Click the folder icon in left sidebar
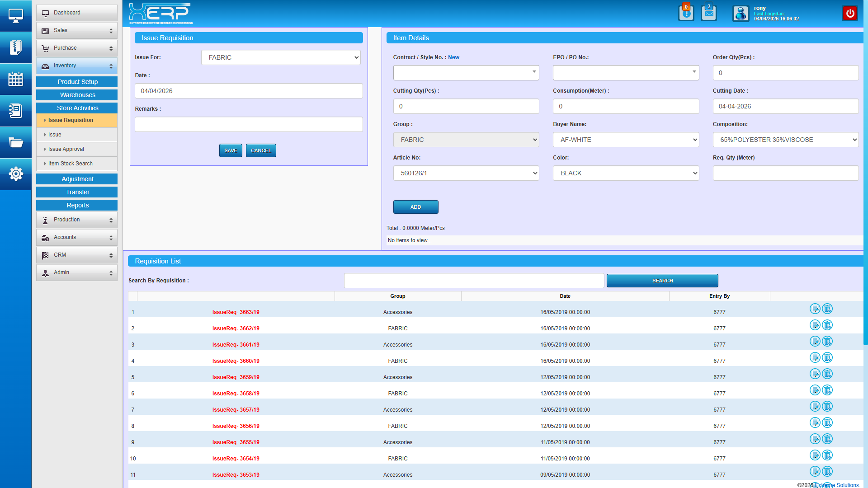The height and width of the screenshot is (488, 868). (16, 142)
